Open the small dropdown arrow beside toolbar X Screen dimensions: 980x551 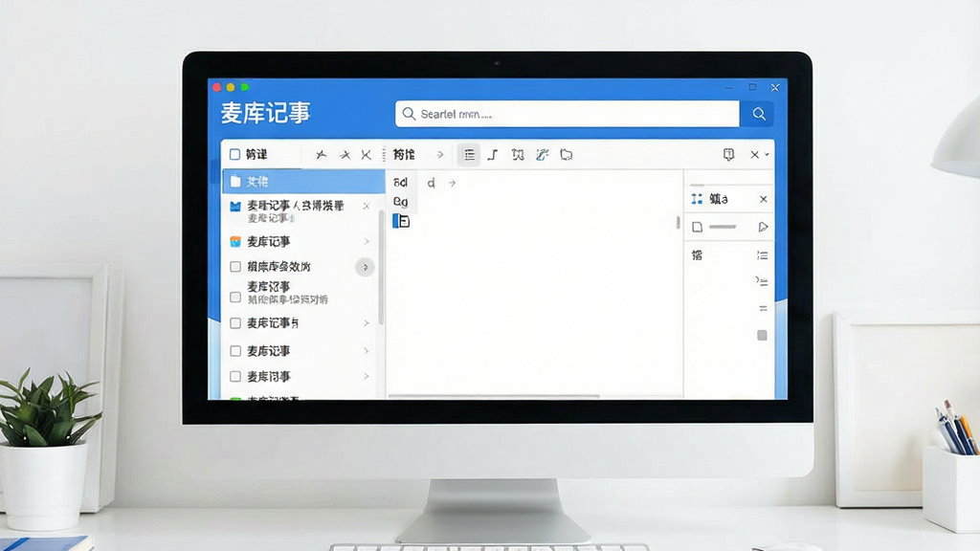(767, 155)
